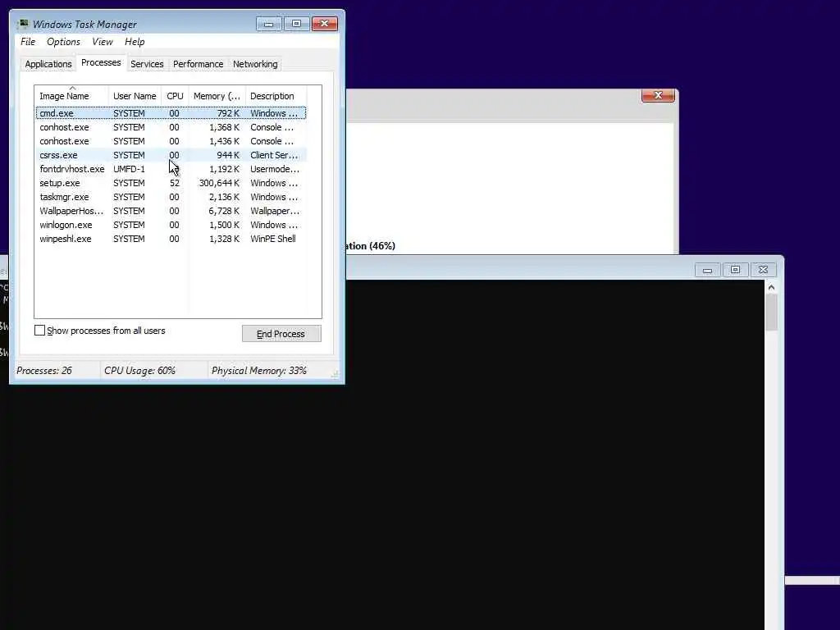Click command prompt scrollbar up arrow
Screen dimensions: 840x630
[x=771, y=288]
